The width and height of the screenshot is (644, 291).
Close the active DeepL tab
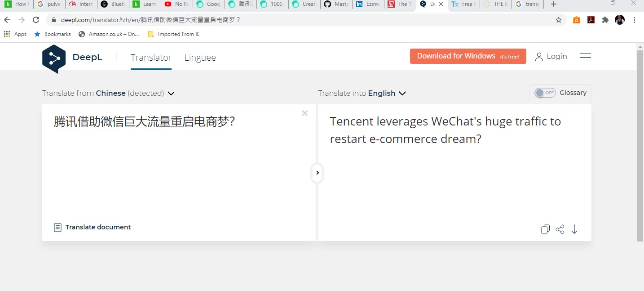[x=441, y=4]
